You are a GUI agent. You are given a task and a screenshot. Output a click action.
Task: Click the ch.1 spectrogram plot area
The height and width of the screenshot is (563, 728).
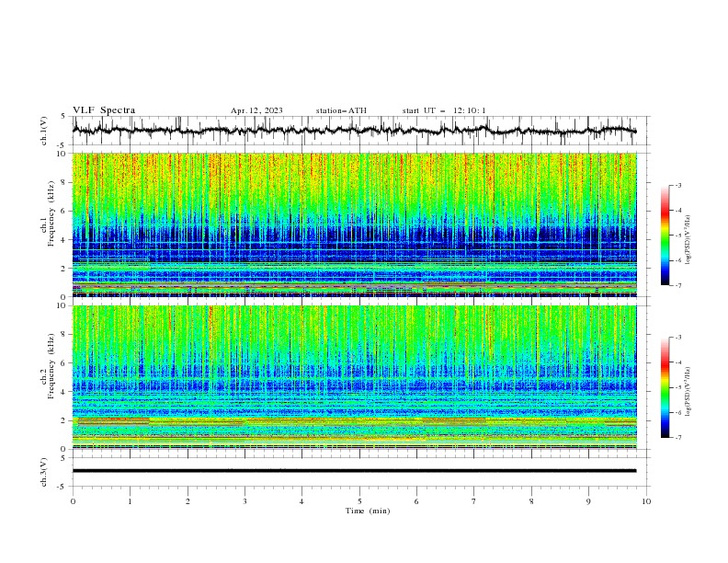[354, 224]
